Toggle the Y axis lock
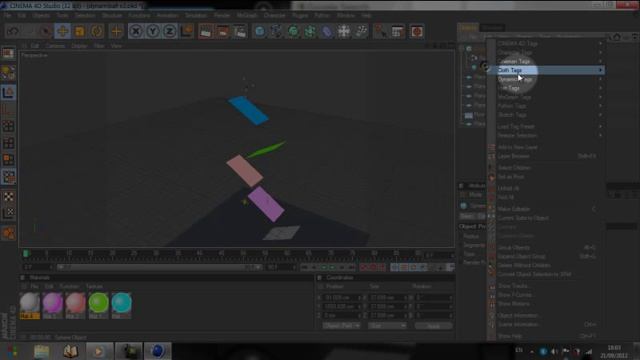The width and height of the screenshot is (640, 360). 153,31
